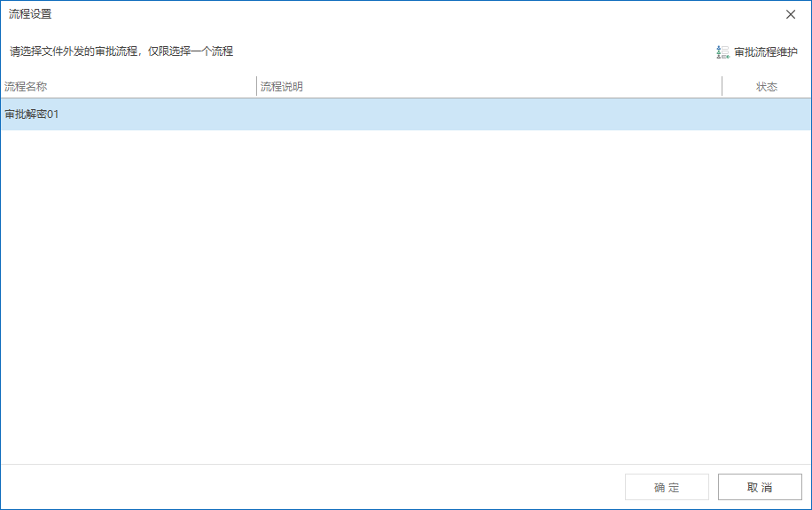The image size is (812, 510).
Task: Open 审批流程维护 via its icon
Action: tap(723, 51)
